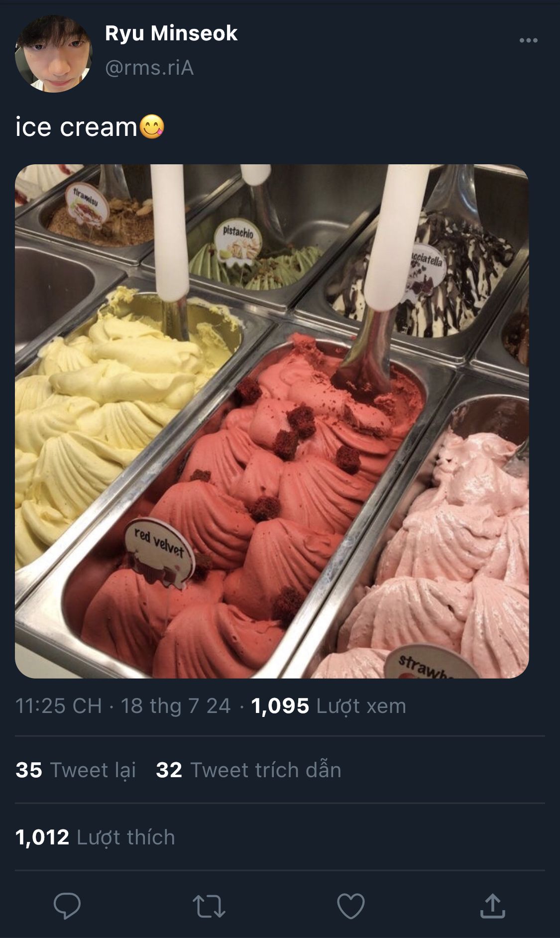This screenshot has width=560, height=938.
Task: Open the share menu icon
Action: coord(492,906)
